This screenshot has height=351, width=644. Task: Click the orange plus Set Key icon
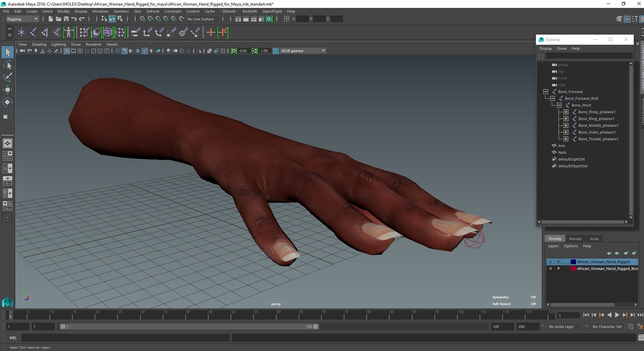click(x=211, y=33)
